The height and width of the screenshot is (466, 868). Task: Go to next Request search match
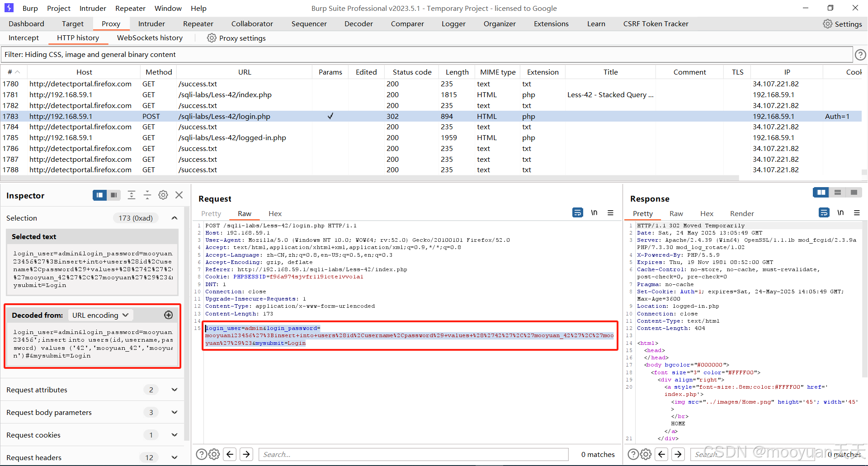click(x=246, y=454)
